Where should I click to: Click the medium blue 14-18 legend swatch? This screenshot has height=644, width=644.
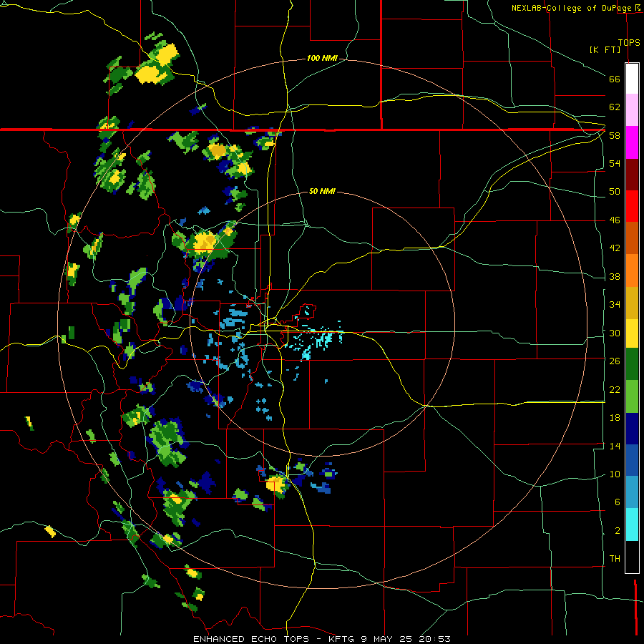632,460
